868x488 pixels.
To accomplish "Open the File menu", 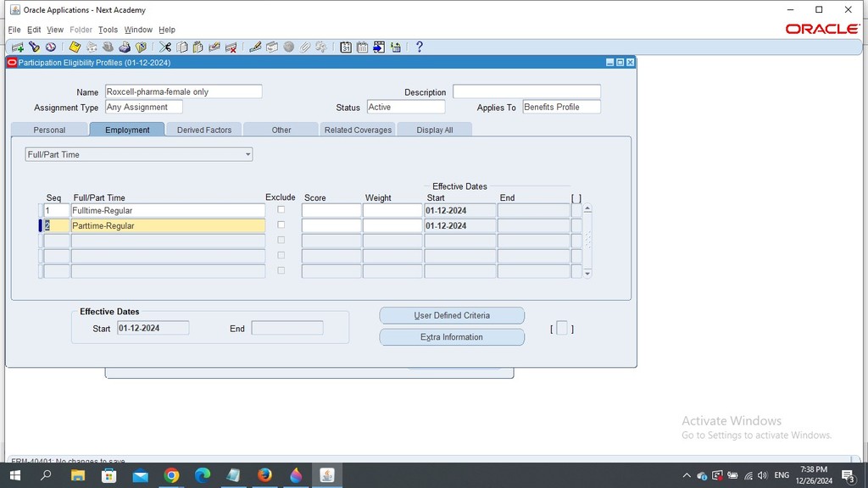I will (x=14, y=30).
